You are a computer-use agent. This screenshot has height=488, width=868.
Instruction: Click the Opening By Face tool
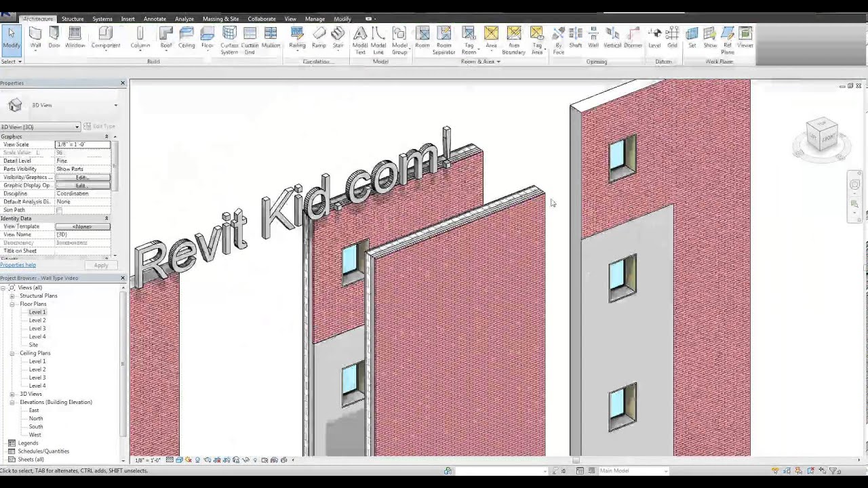558,41
